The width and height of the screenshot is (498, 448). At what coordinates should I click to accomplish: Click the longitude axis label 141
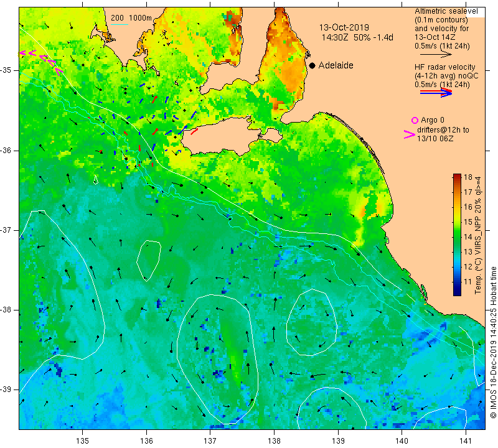(466, 441)
